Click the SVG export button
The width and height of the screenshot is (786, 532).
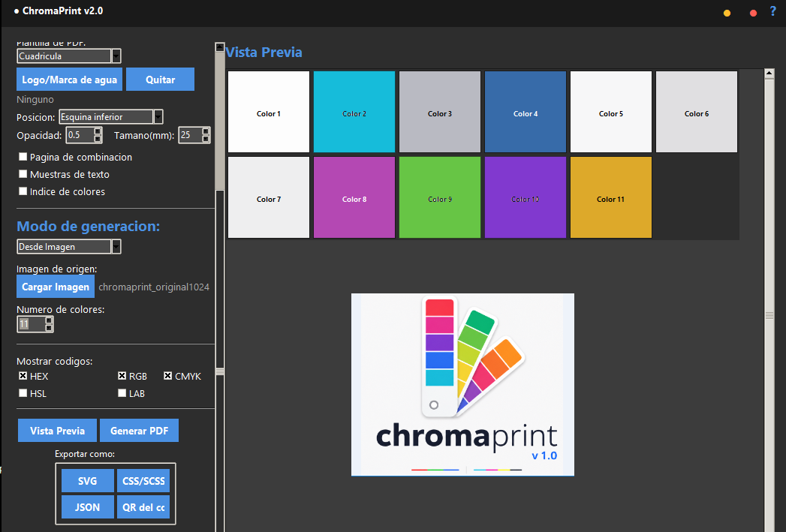coord(88,481)
